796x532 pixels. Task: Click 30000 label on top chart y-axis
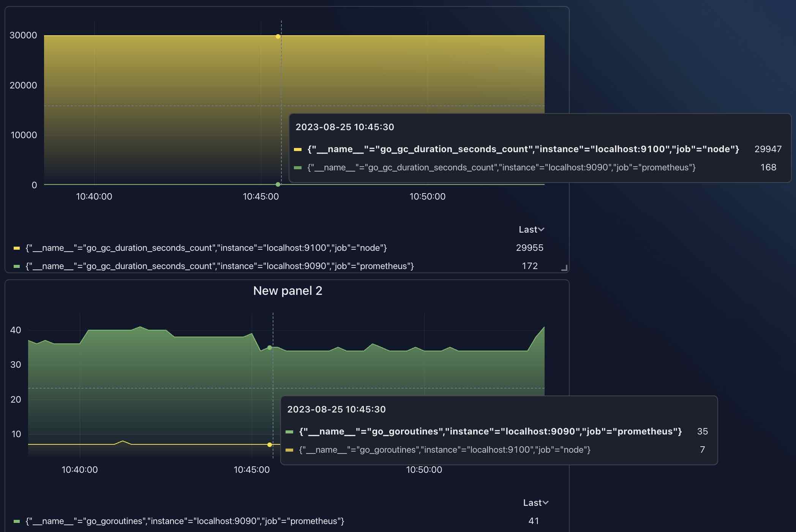[23, 35]
